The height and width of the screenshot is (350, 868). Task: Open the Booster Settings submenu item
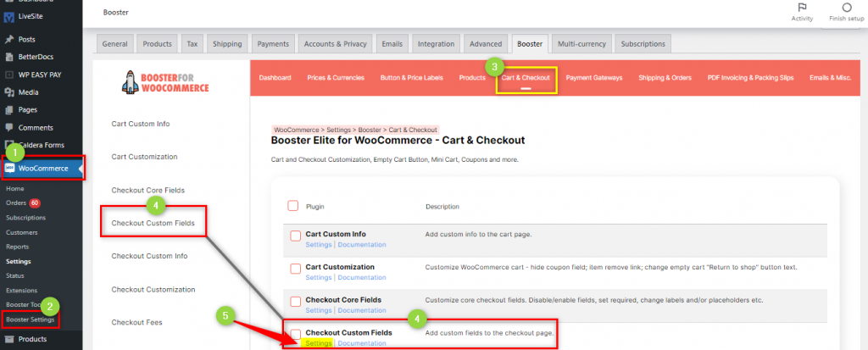30,320
